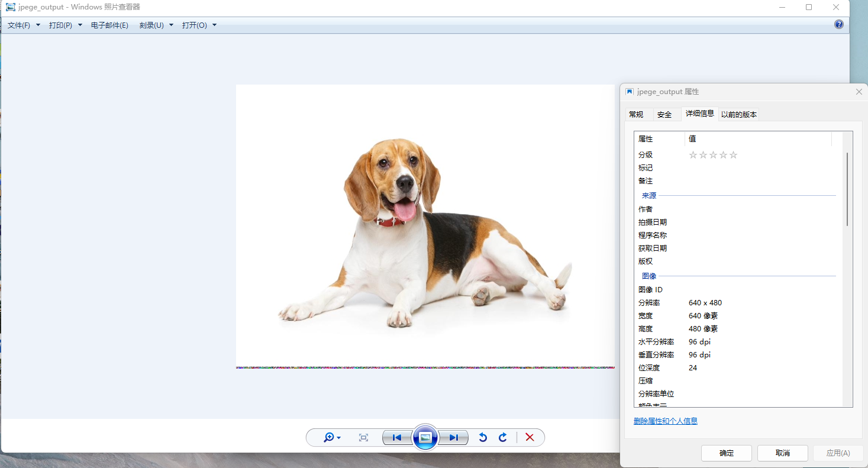The width and height of the screenshot is (868, 468).
Task: Go to the previous photo
Action: pos(397,437)
